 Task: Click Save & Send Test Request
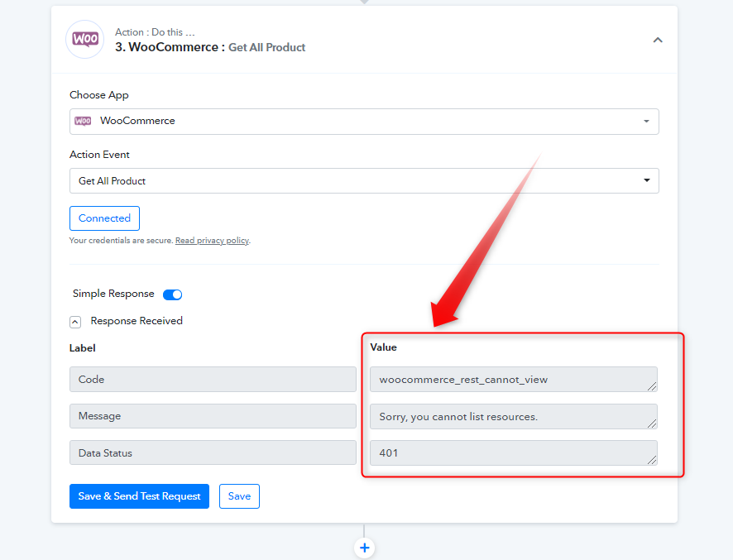pyautogui.click(x=139, y=496)
